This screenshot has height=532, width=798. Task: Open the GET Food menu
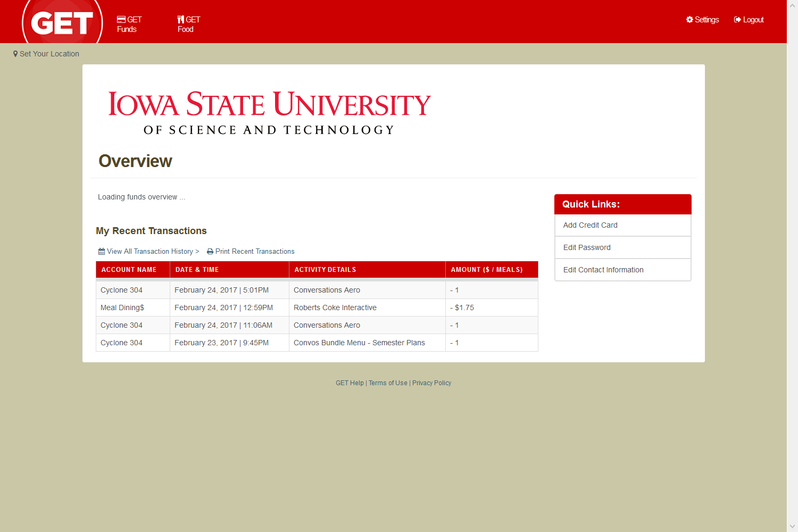point(189,24)
